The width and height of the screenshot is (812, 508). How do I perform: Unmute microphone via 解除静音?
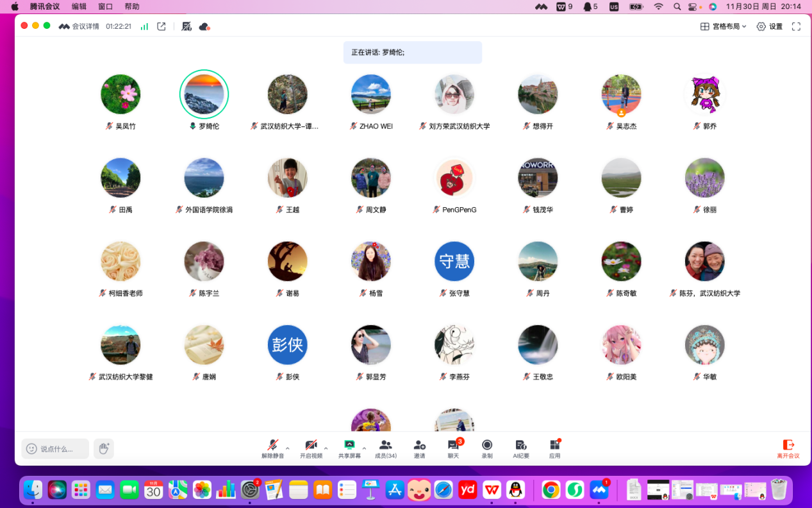click(x=272, y=448)
